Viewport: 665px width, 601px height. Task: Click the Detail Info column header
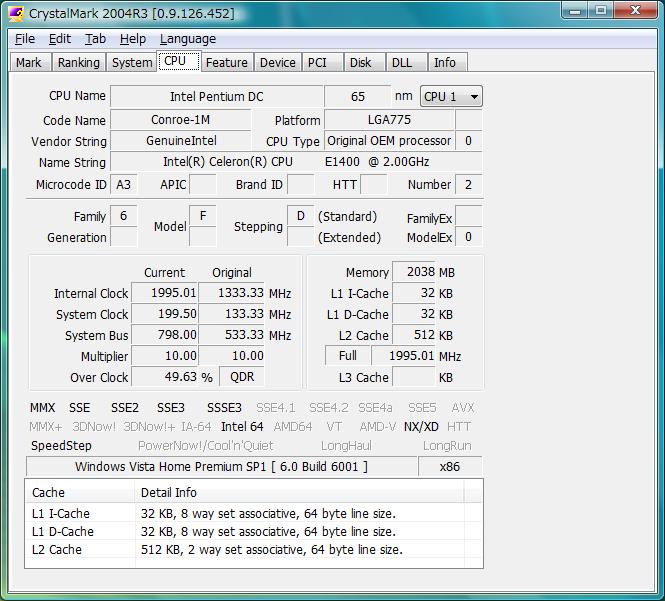[x=299, y=492]
